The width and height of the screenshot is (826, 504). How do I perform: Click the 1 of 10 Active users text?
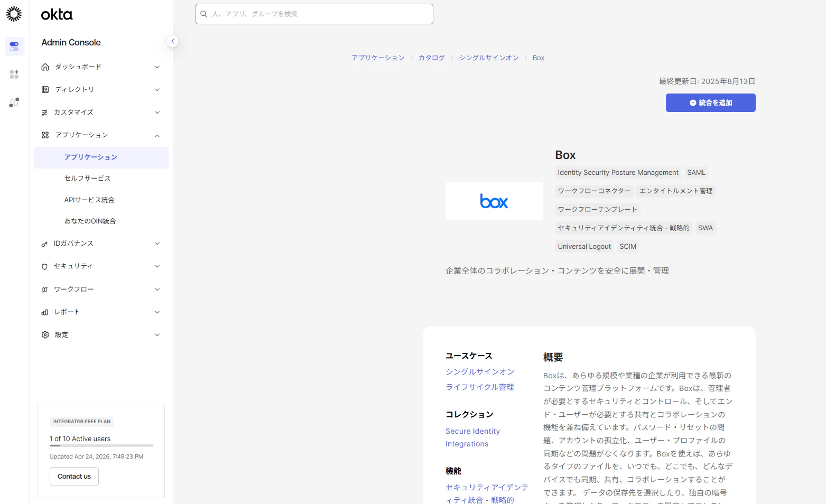(80, 439)
